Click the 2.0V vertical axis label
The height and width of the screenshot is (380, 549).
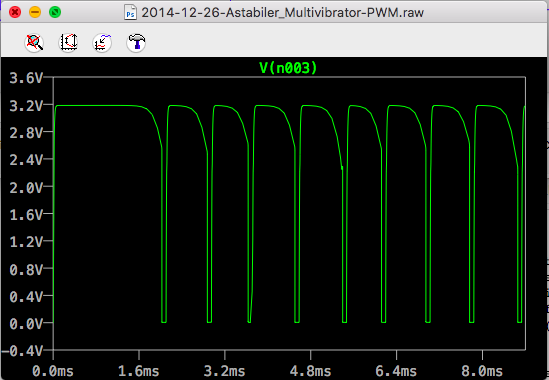click(x=26, y=187)
